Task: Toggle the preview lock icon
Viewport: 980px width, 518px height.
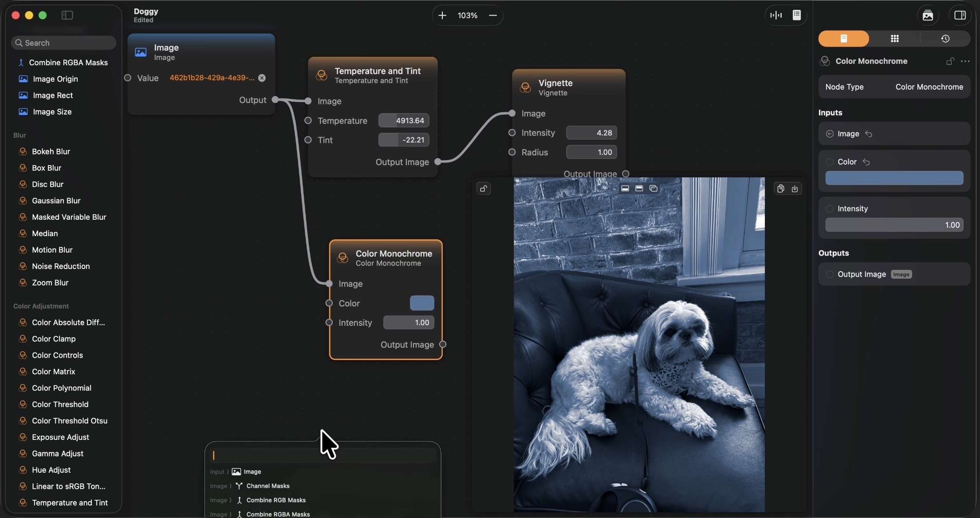Action: [484, 189]
